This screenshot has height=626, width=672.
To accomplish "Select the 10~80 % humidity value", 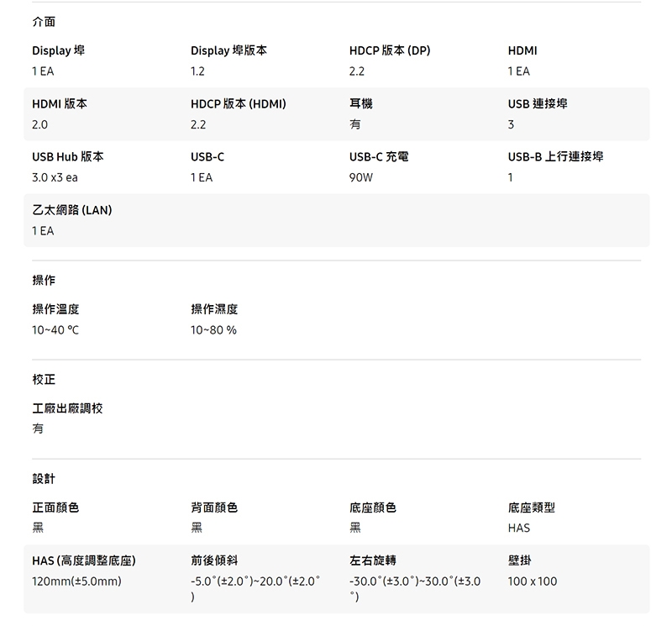I will pyautogui.click(x=213, y=330).
